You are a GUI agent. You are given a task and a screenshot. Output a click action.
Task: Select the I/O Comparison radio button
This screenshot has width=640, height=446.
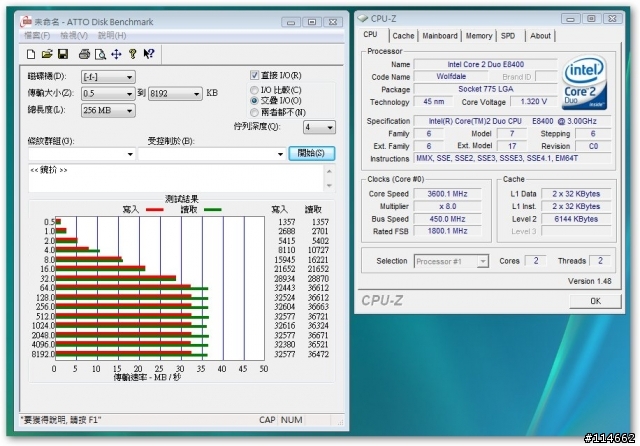tap(254, 90)
